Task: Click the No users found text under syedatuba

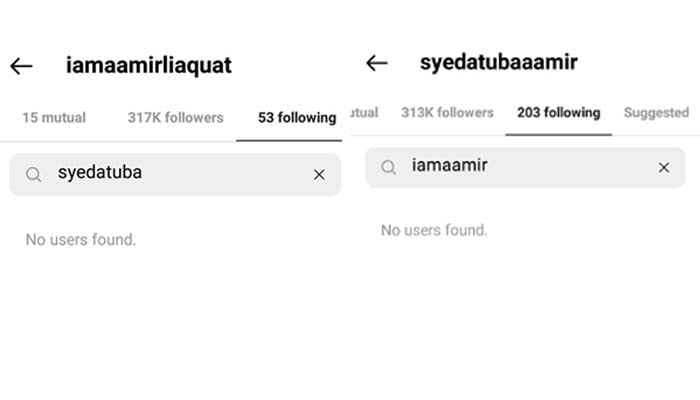Action: tap(81, 240)
